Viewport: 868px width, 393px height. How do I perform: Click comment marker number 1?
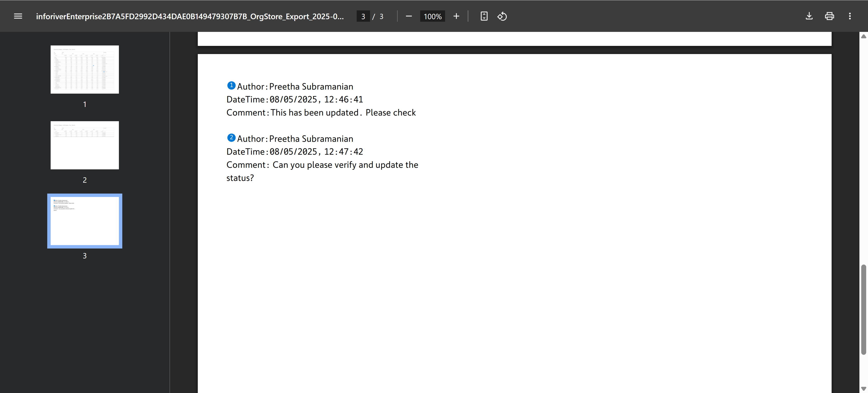(231, 85)
